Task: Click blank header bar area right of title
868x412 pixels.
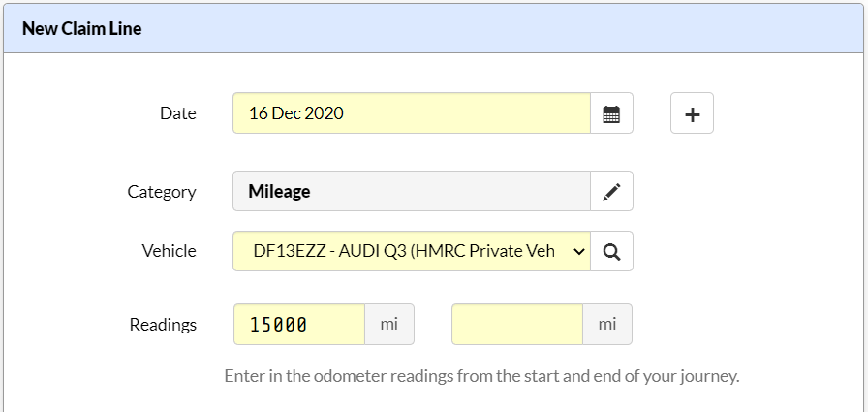Action: [498, 29]
